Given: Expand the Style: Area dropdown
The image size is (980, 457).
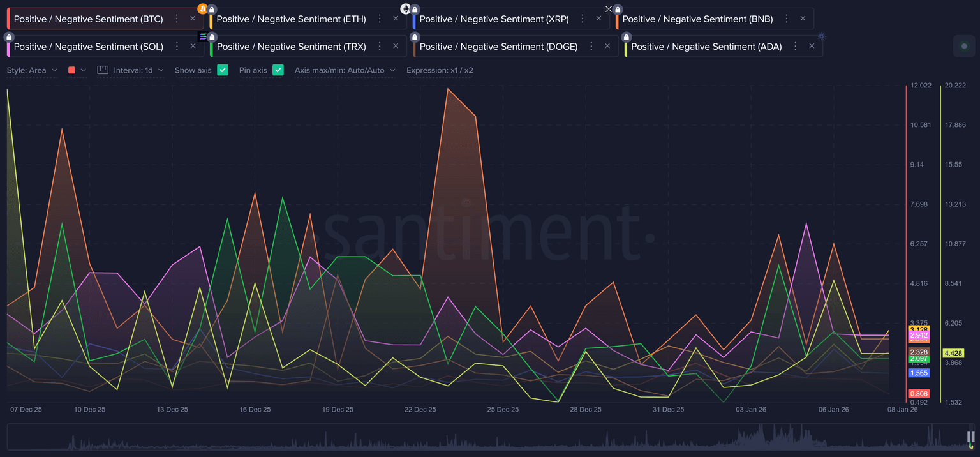Looking at the screenshot, I should pyautogui.click(x=32, y=70).
